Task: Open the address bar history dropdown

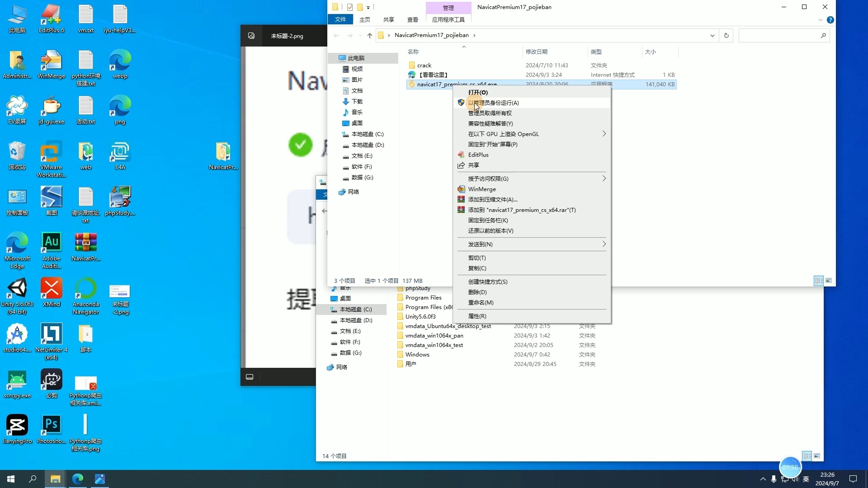Action: (x=712, y=35)
